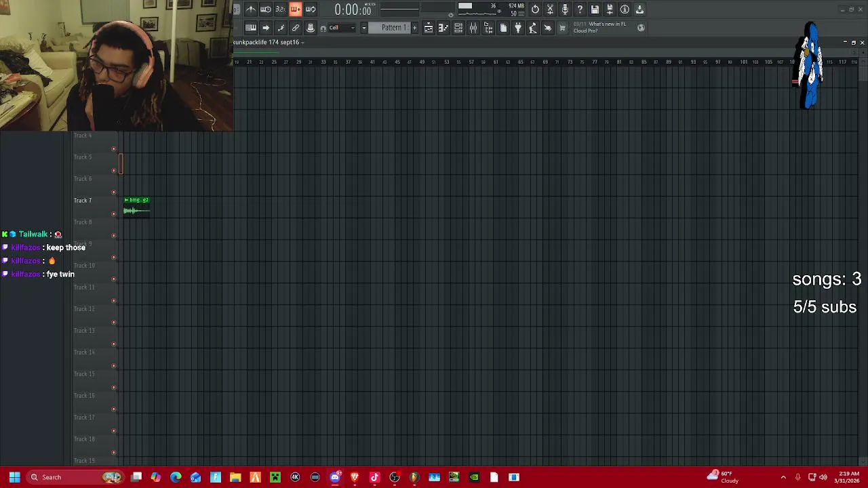Mute Track 13 with its green dot

point(114,344)
